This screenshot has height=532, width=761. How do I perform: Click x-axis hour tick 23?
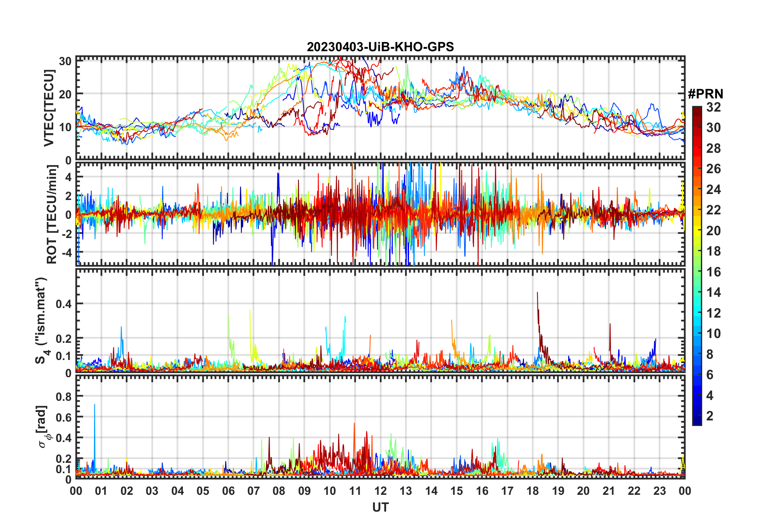[x=660, y=491]
